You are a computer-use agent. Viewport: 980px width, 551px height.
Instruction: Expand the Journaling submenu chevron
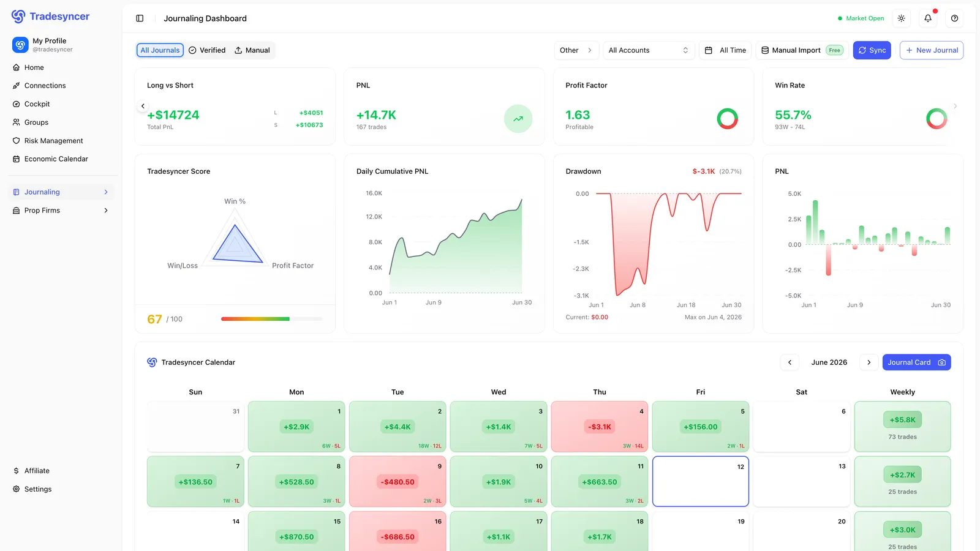click(x=106, y=192)
